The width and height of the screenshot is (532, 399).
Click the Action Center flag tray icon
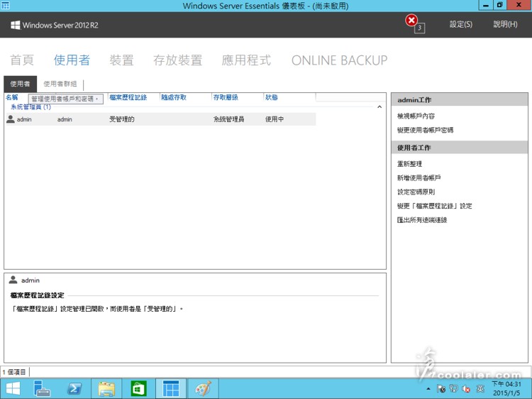tap(440, 388)
